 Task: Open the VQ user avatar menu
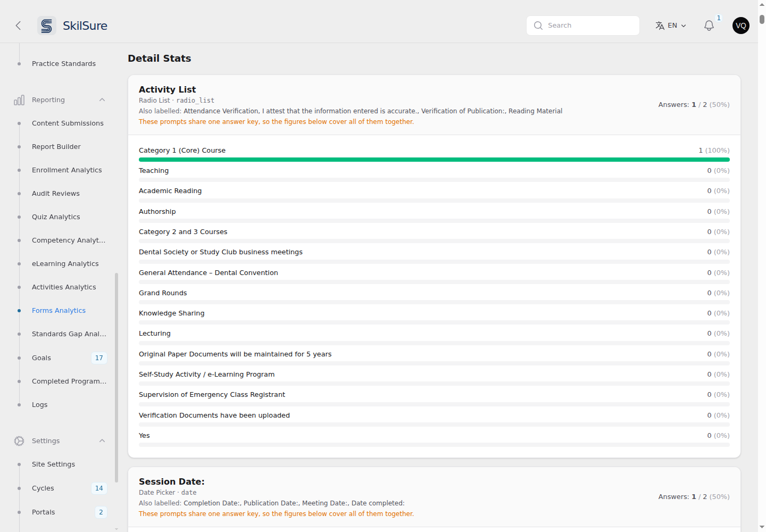[x=741, y=26]
